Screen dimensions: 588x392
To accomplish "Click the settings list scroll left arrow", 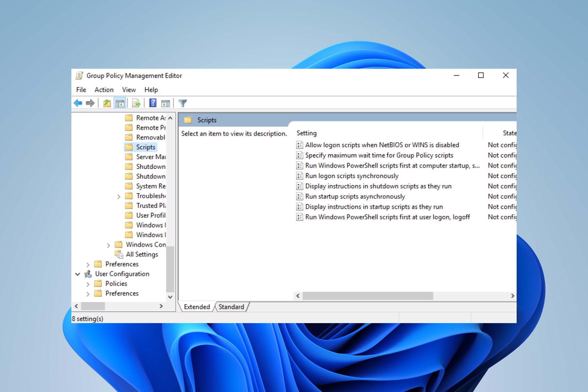I will click(x=298, y=296).
